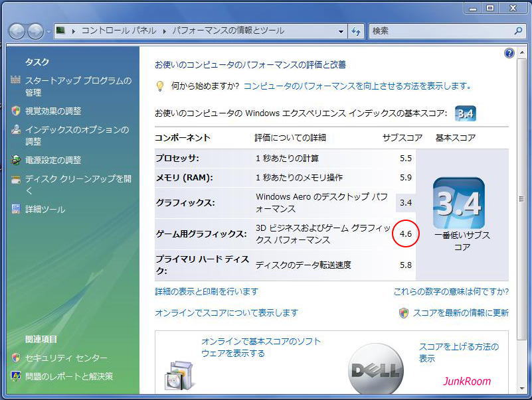Open スタートアップ プログラムの管理 task link
Image resolution: width=532 pixels, height=400 pixels.
point(78,86)
